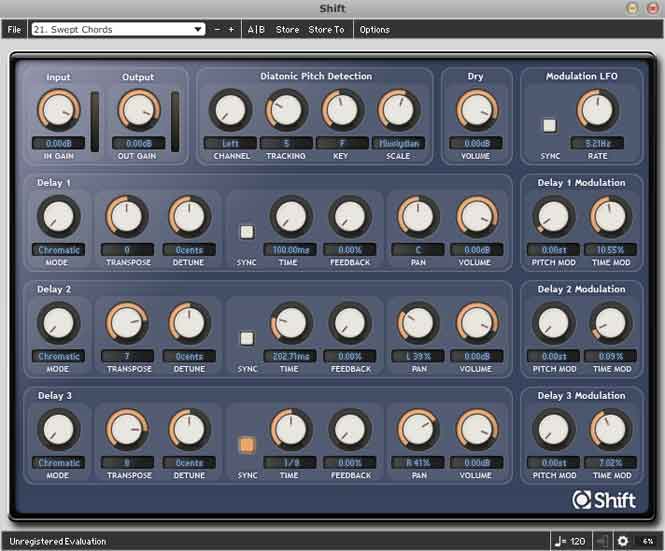The width and height of the screenshot is (665, 551).
Task: Click the Delay 2 TIME knob
Action: coord(291,323)
